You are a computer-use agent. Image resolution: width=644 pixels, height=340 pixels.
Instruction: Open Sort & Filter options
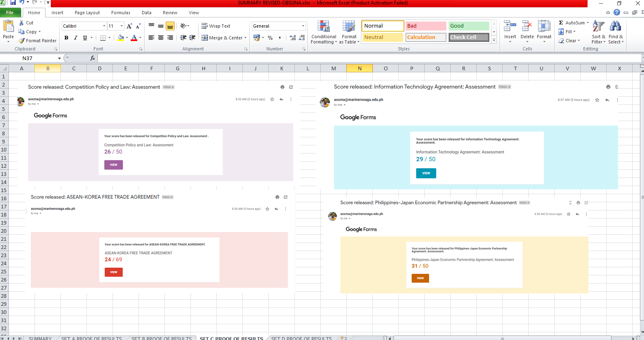[x=599, y=32]
